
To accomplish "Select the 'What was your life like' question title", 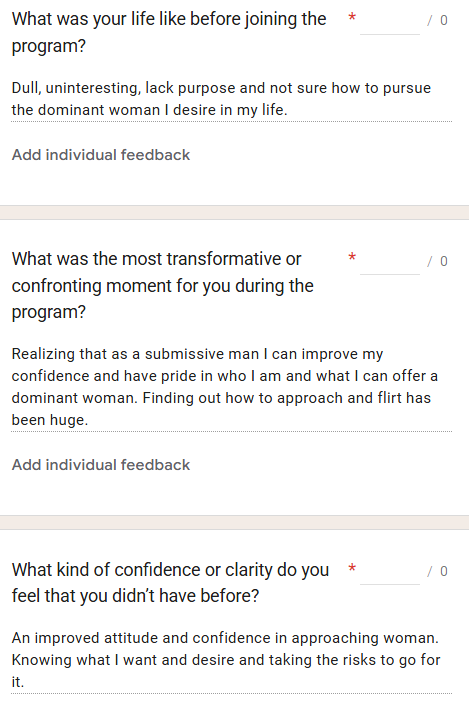I will [169, 32].
